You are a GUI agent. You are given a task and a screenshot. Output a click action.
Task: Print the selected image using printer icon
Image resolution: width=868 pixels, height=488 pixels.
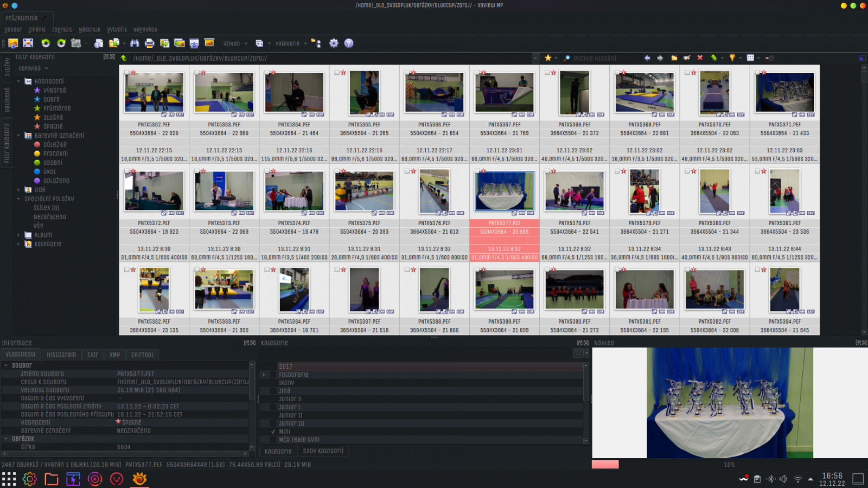149,43
